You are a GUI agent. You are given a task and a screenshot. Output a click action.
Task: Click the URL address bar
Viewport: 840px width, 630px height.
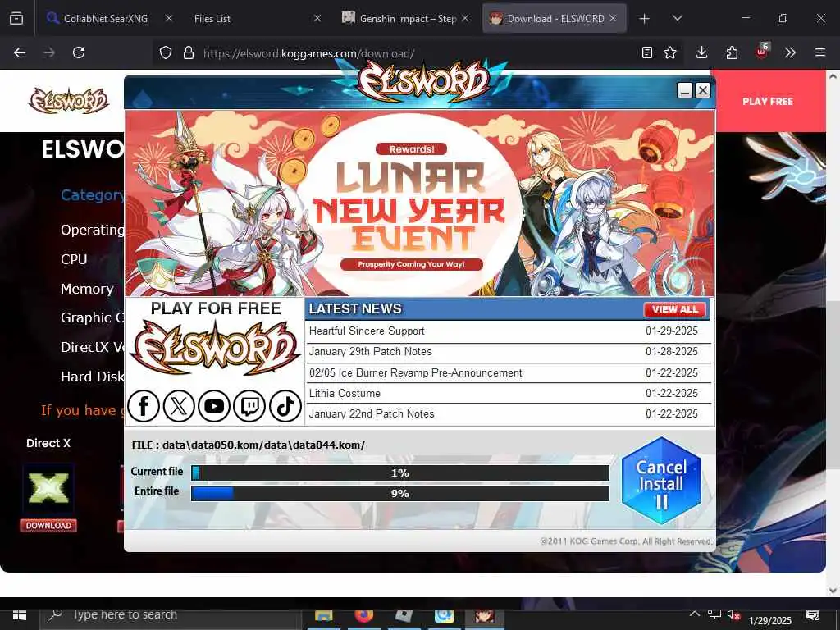click(418, 53)
